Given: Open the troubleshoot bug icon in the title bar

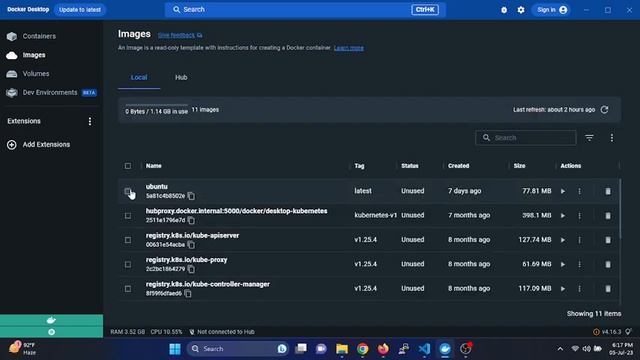Looking at the screenshot, I should click(504, 10).
